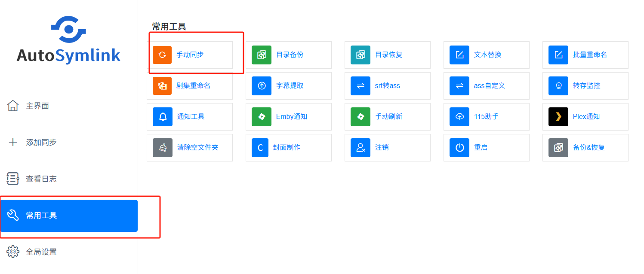Click the 文本替换 edit icon
The width and height of the screenshot is (644, 274).
(x=459, y=55)
